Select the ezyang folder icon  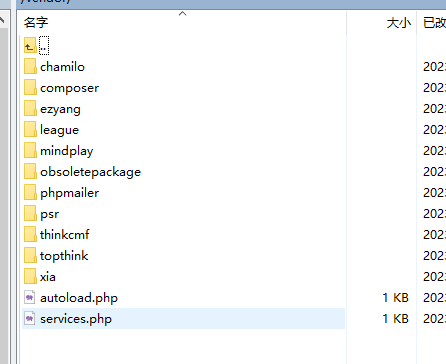pos(30,108)
